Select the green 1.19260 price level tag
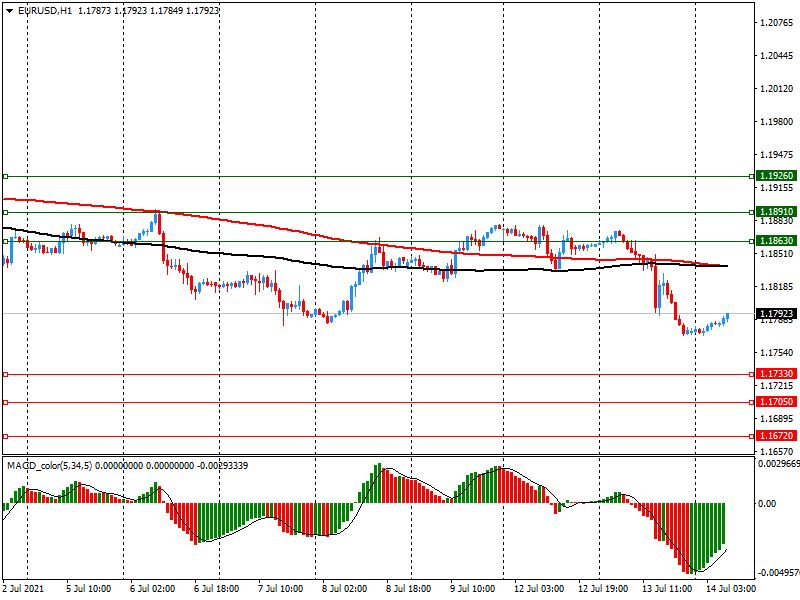This screenshot has width=800, height=600. (x=776, y=176)
